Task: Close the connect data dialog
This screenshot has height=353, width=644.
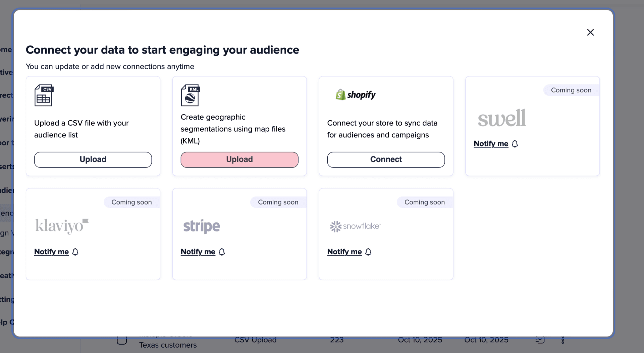Action: [x=590, y=32]
